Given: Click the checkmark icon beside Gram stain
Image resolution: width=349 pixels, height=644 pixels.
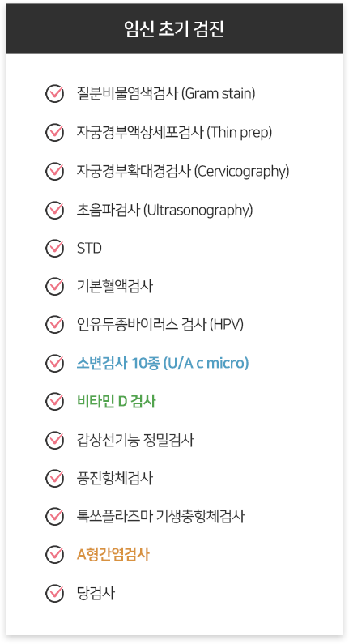Looking at the screenshot, I should 54,94.
